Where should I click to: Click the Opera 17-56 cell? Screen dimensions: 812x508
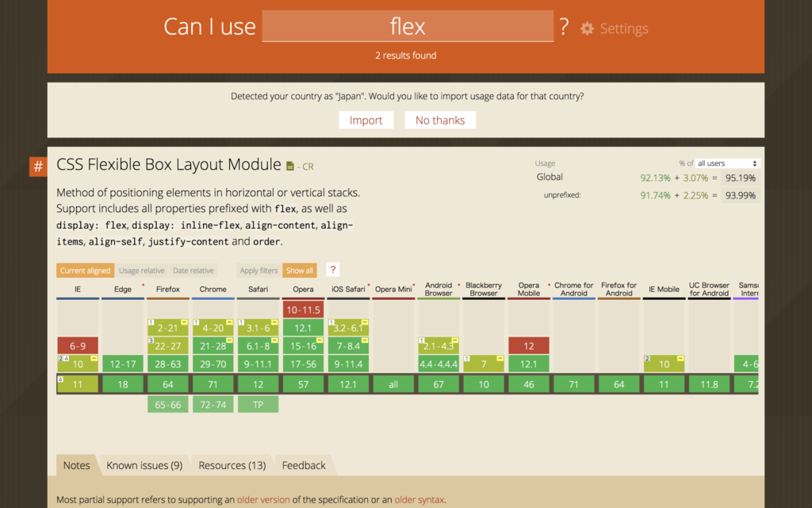point(304,364)
